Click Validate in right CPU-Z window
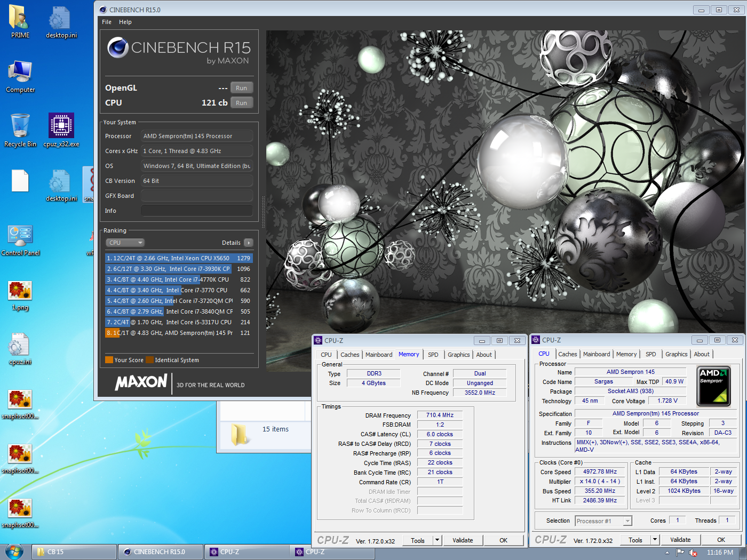747x560 pixels. click(x=680, y=540)
